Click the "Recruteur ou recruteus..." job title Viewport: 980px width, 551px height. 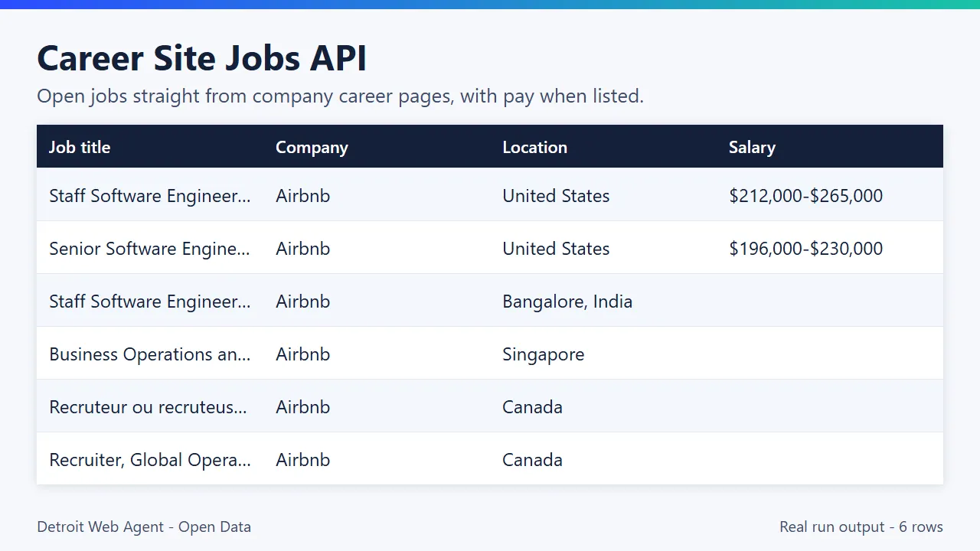tap(149, 407)
